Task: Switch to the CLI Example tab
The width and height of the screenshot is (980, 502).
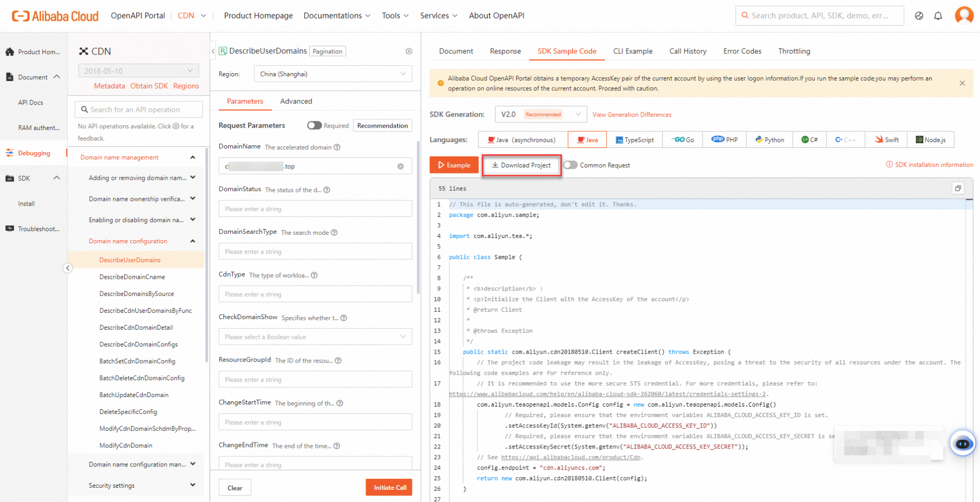Action: click(632, 51)
